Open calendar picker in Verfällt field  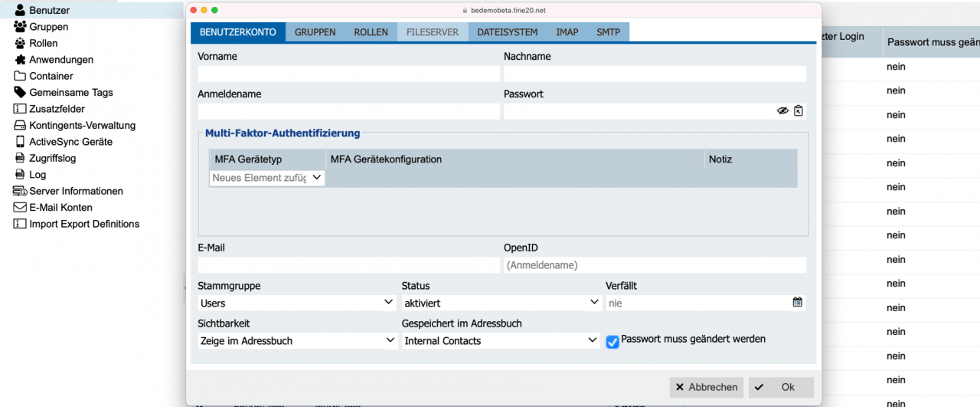(798, 303)
